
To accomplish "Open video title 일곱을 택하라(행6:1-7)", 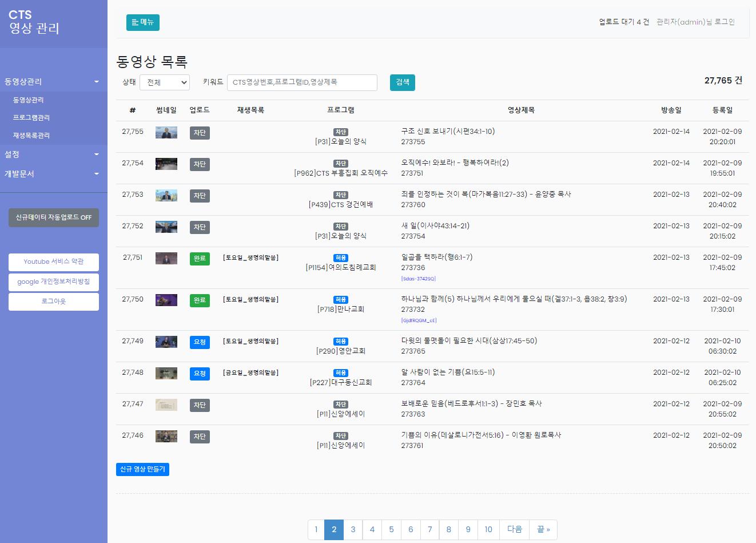I will pos(437,257).
